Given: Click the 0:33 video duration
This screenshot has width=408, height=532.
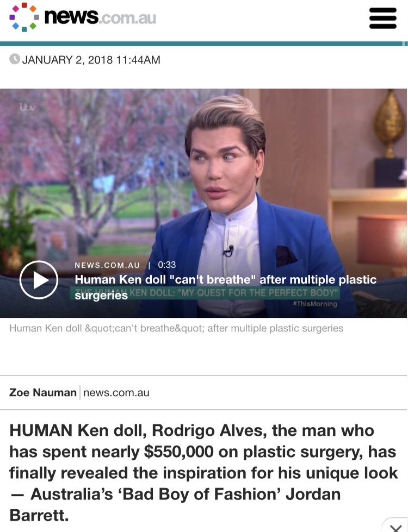Looking at the screenshot, I should [x=167, y=265].
